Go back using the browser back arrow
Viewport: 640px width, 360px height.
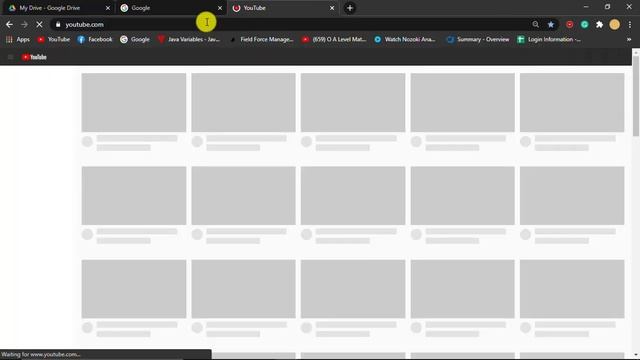[x=9, y=24]
